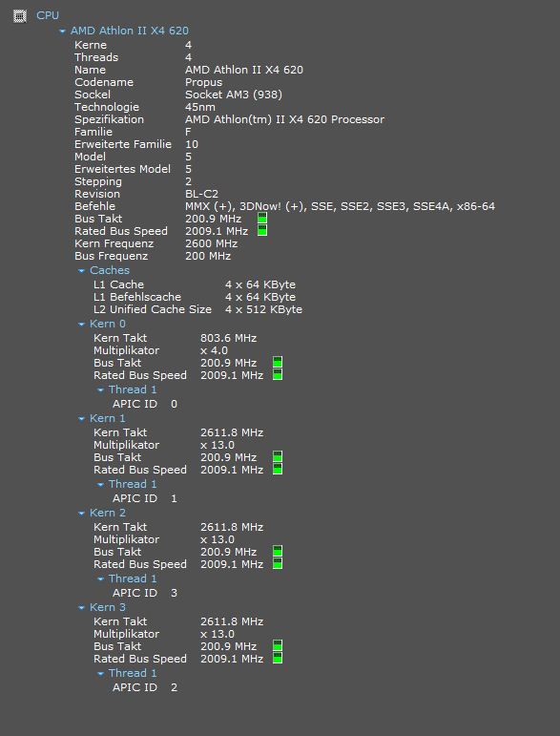Select the Codename Propus row

tap(148, 82)
